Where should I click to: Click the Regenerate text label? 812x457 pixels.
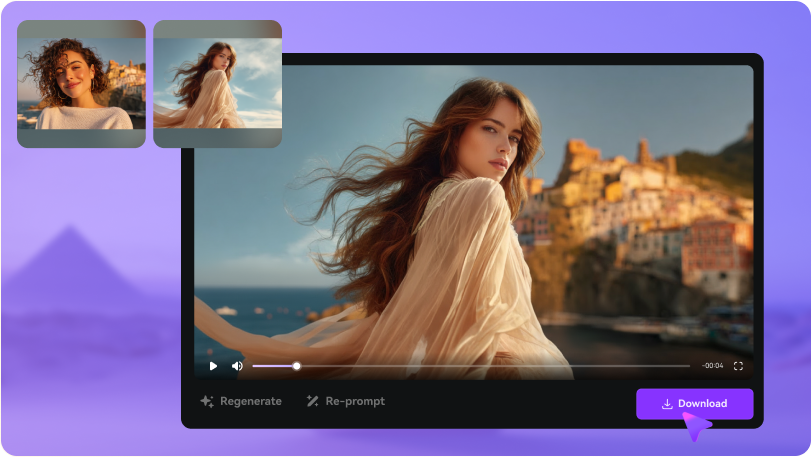[x=251, y=401]
